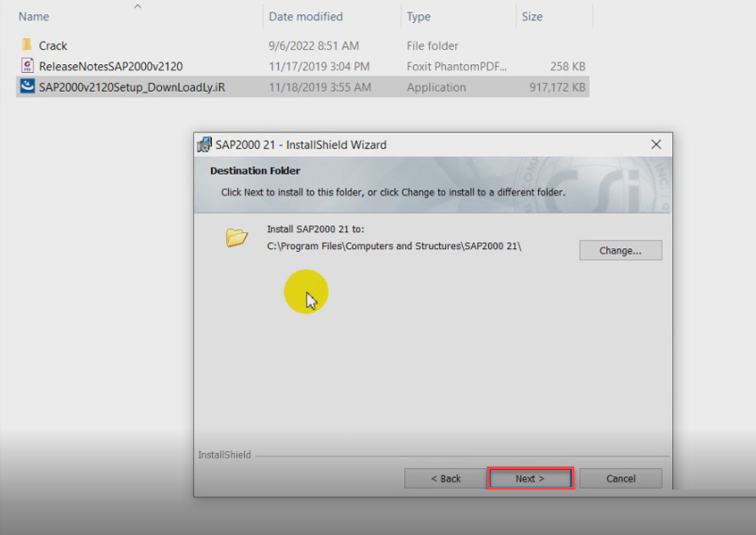Image resolution: width=756 pixels, height=535 pixels.
Task: Select the ReleaseNotesSAP2000v2120 PDF icon
Action: click(28, 66)
